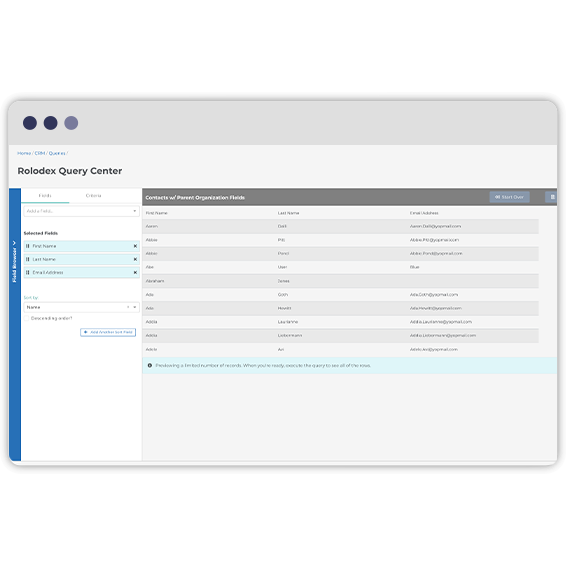The height and width of the screenshot is (566, 566).
Task: Select the Ari last name cell
Action: coord(281,349)
